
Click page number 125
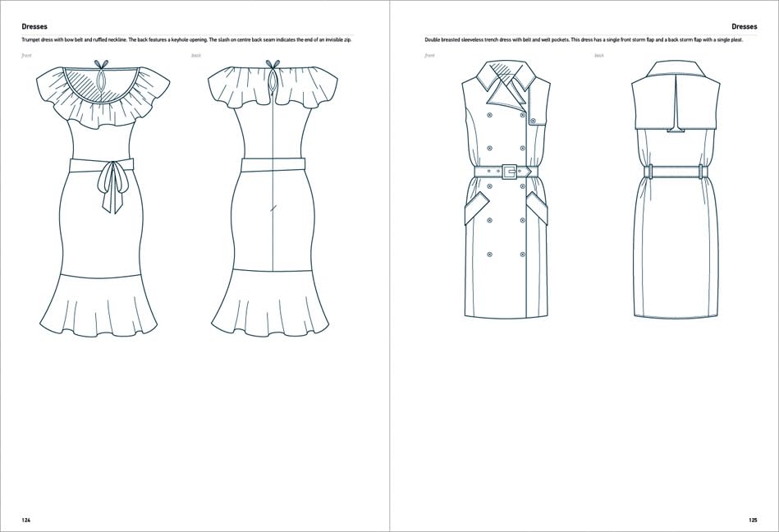click(753, 519)
